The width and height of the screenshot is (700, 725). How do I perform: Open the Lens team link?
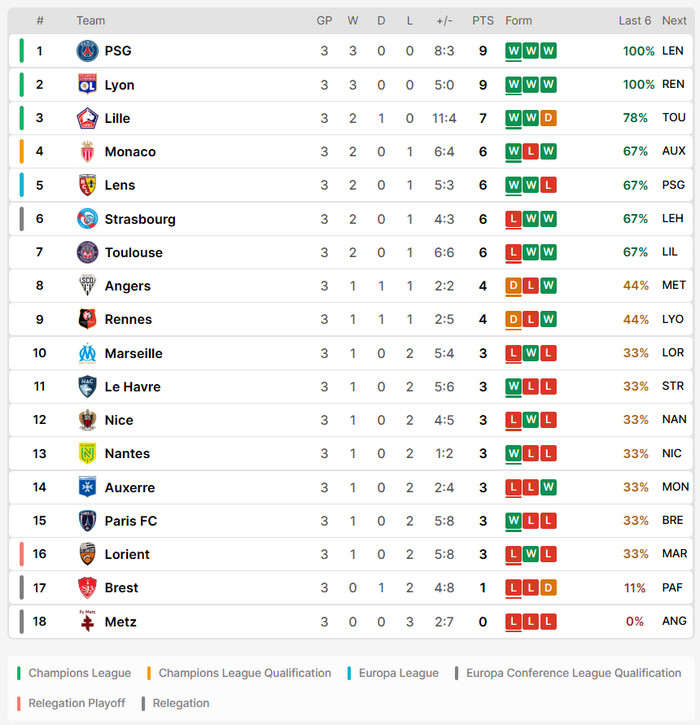pos(120,185)
